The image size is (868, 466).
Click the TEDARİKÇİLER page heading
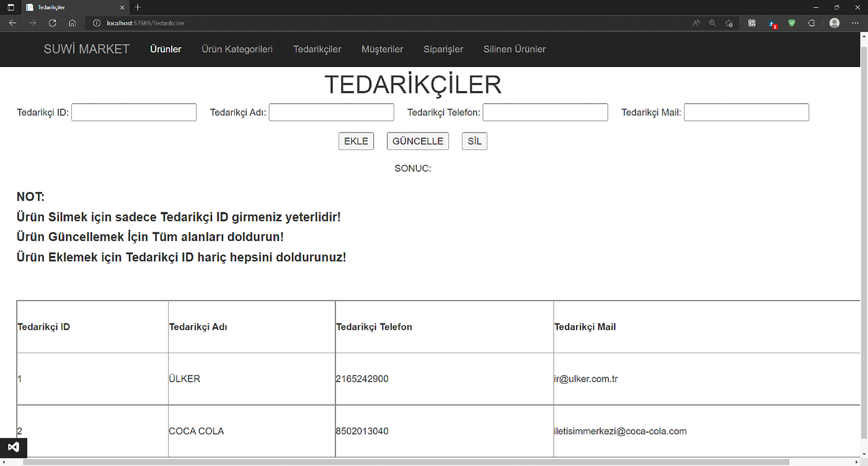413,85
